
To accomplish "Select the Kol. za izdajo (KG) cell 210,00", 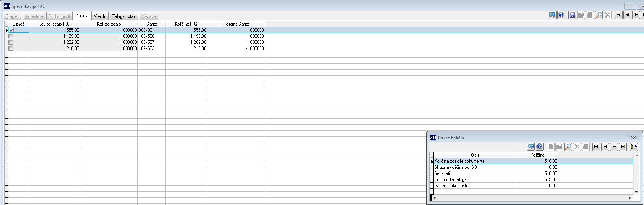I will pos(55,48).
